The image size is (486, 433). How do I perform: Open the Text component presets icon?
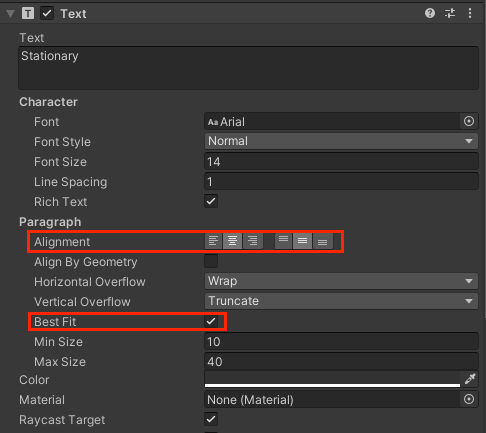[450, 13]
